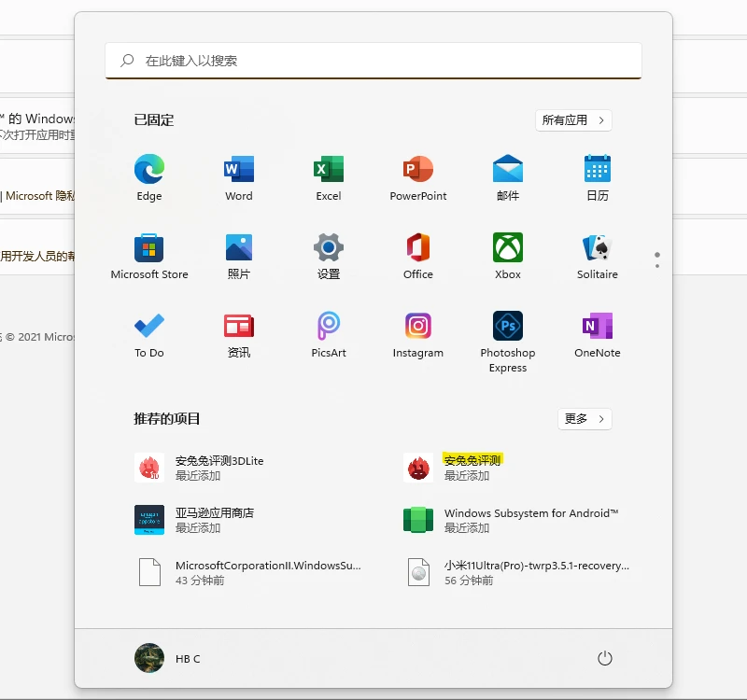Open the HB C user account menu
Screen dimensions: 747x700
click(168, 659)
